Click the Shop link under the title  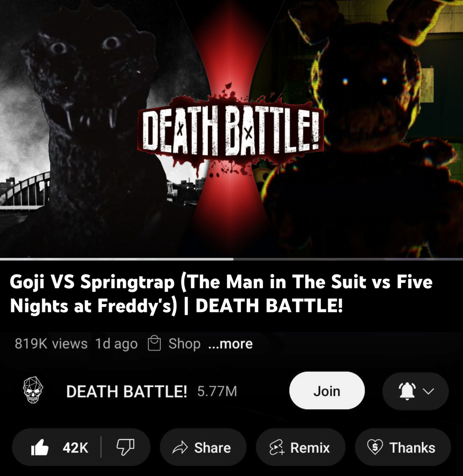coord(184,344)
